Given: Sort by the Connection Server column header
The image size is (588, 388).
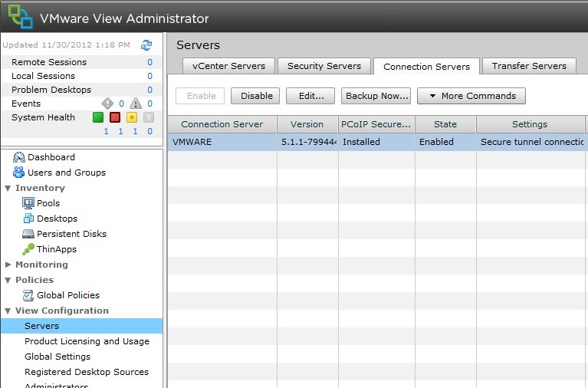Looking at the screenshot, I should pos(222,124).
